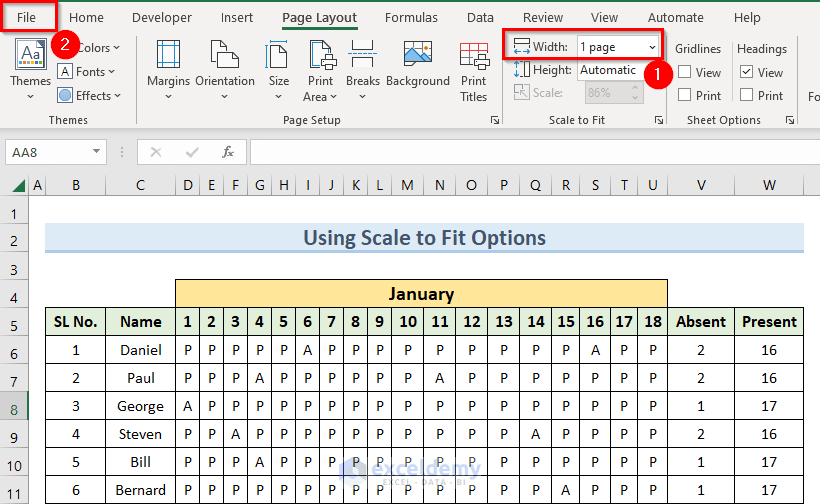The image size is (820, 504).
Task: Select column V header
Action: pos(701,185)
